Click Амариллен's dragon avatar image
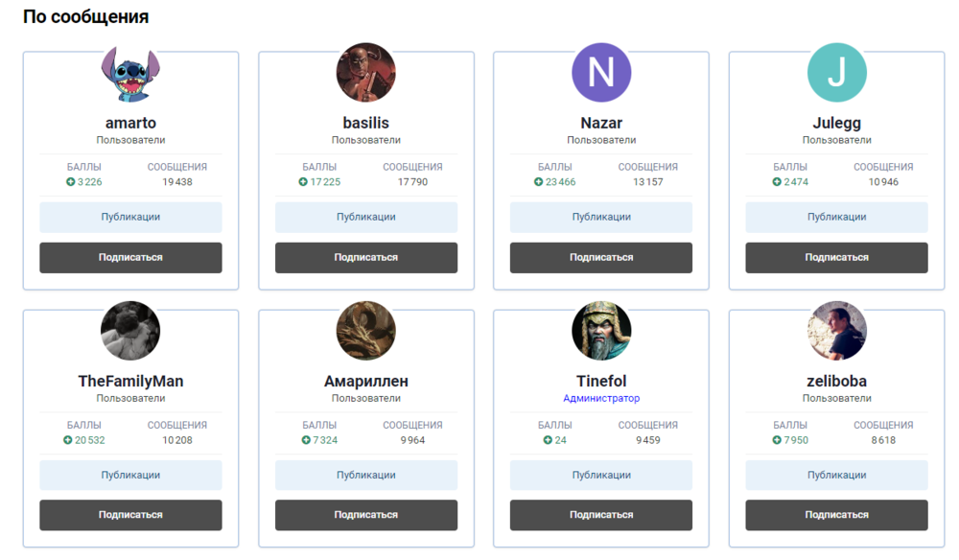 [x=366, y=331]
